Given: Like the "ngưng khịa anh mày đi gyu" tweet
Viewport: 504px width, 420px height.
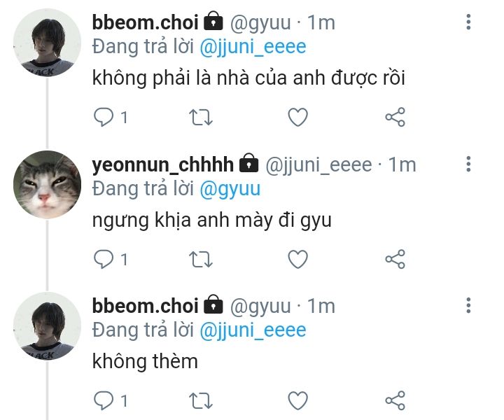Looking at the screenshot, I should pos(298,259).
